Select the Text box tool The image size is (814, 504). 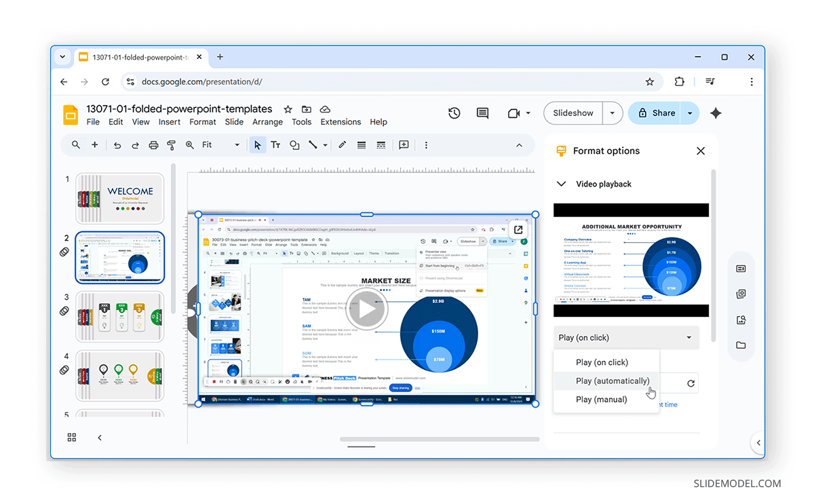click(275, 144)
